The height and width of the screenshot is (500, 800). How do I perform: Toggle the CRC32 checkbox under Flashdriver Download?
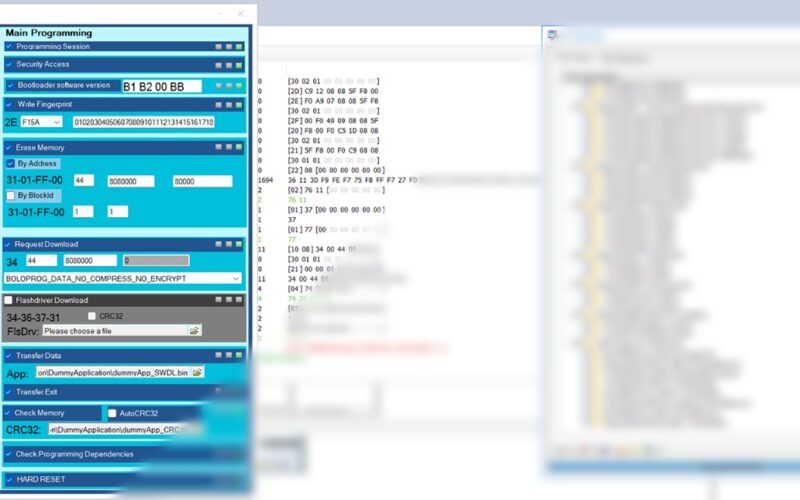[92, 316]
